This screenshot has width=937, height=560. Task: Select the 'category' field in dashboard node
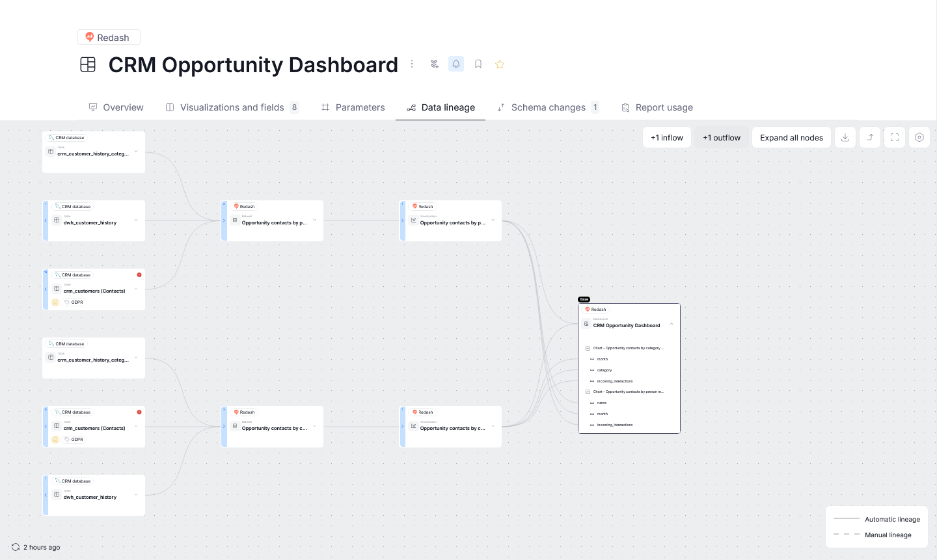click(x=604, y=370)
